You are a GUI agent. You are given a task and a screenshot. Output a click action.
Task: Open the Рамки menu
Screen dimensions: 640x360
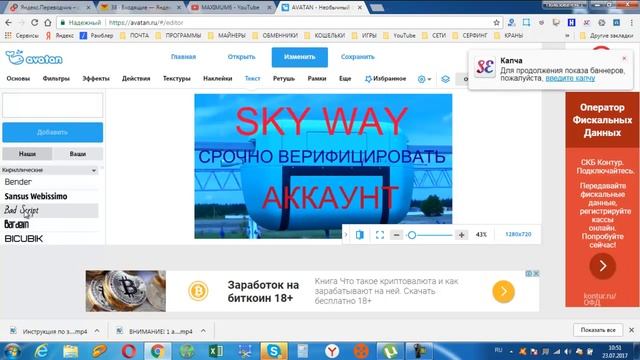(317, 78)
